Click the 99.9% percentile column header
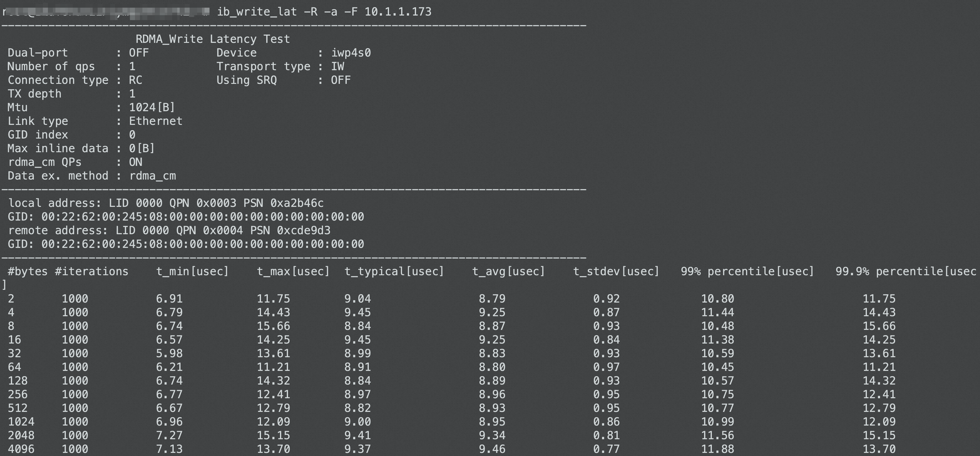Screen dimensions: 980x456 906,271
